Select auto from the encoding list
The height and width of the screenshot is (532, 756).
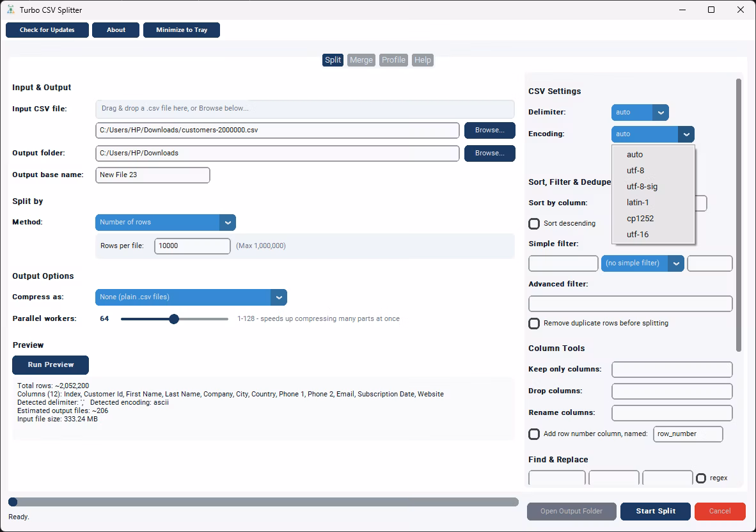pyautogui.click(x=653, y=155)
